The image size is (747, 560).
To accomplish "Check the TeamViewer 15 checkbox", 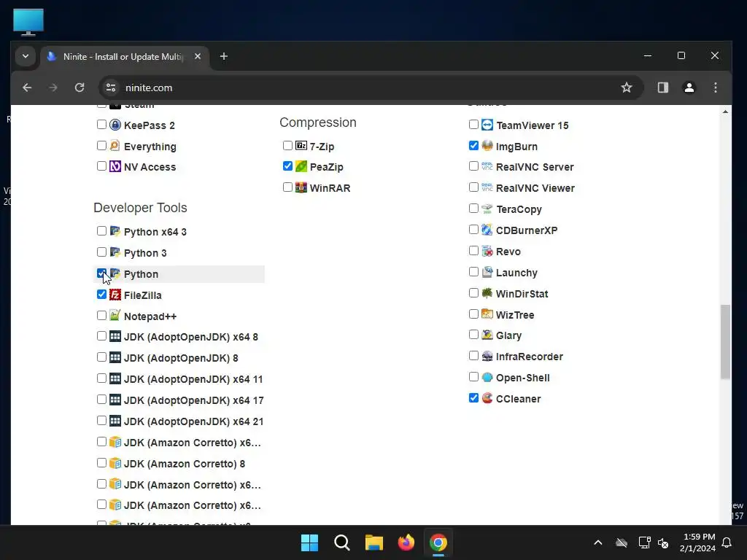I will (x=473, y=124).
